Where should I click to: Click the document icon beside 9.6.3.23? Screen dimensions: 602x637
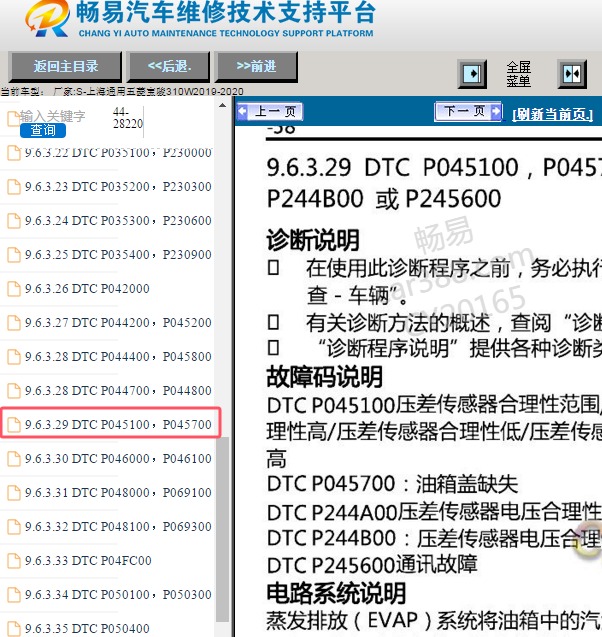14,187
